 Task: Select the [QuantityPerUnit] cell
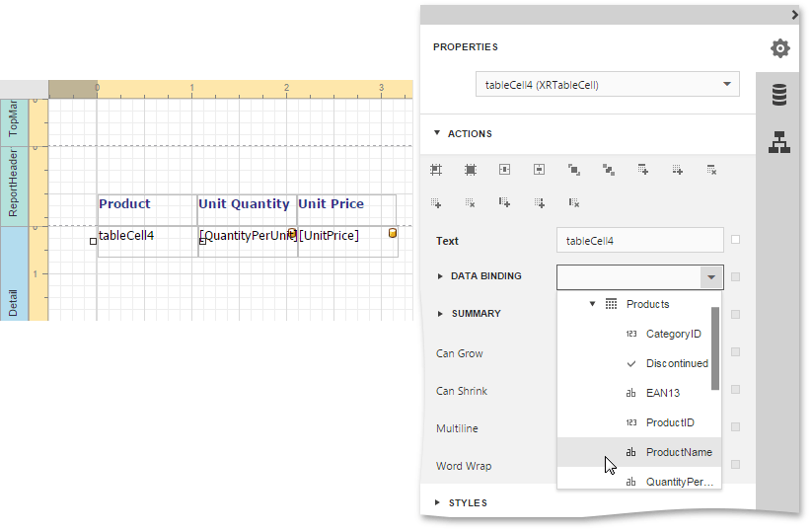point(248,242)
